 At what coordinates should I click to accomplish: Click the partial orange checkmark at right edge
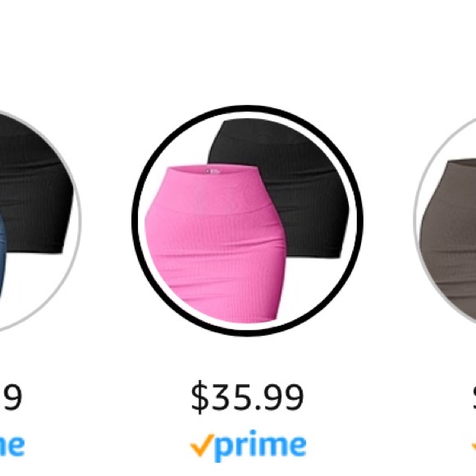tap(474, 446)
